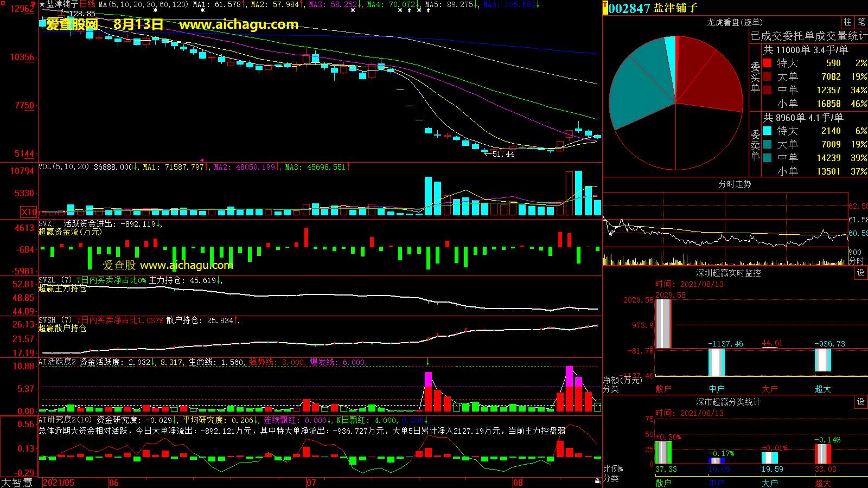Screen dimensions: 868x488
Task: Click the star icon before 盐津铺子 title
Action: (x=42, y=4)
